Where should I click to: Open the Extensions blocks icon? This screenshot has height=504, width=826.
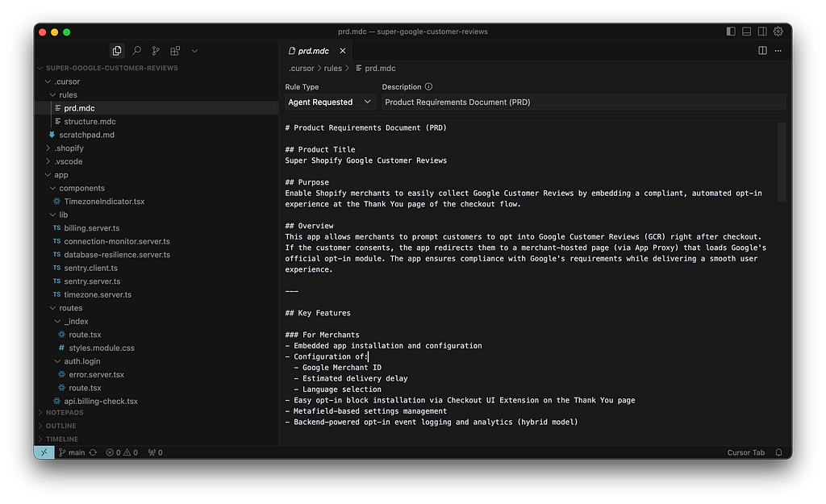(175, 51)
